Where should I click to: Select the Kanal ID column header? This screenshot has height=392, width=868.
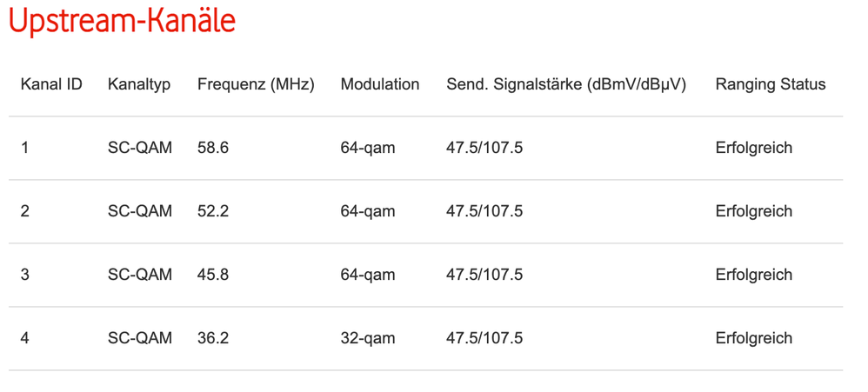tap(51, 84)
